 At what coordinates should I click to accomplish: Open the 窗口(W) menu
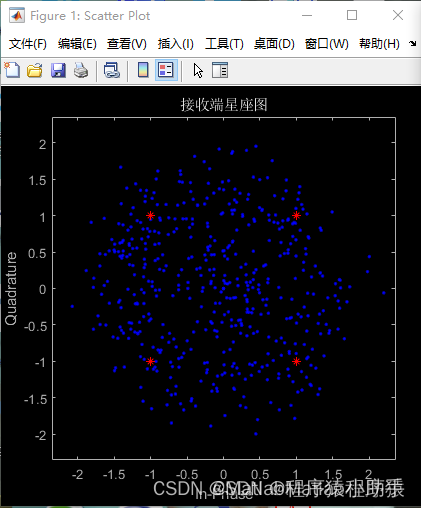(x=327, y=44)
